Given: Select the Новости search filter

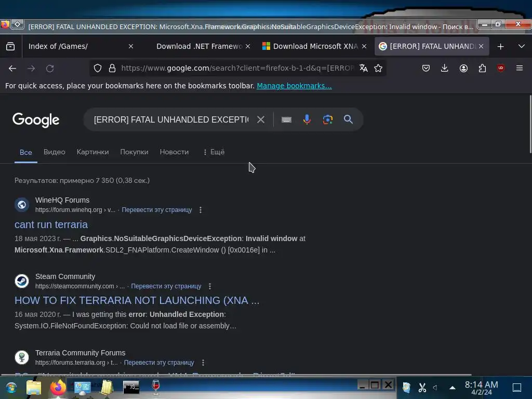Looking at the screenshot, I should (x=174, y=152).
